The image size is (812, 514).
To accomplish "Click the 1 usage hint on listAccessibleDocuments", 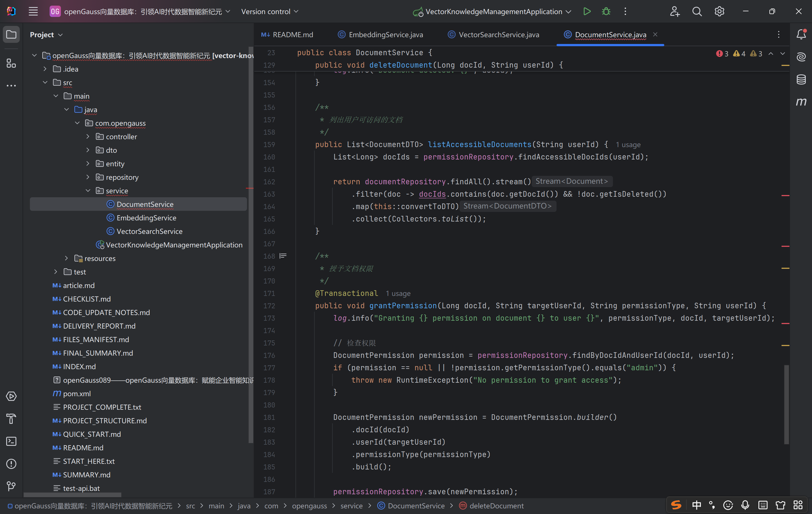I will coord(628,145).
